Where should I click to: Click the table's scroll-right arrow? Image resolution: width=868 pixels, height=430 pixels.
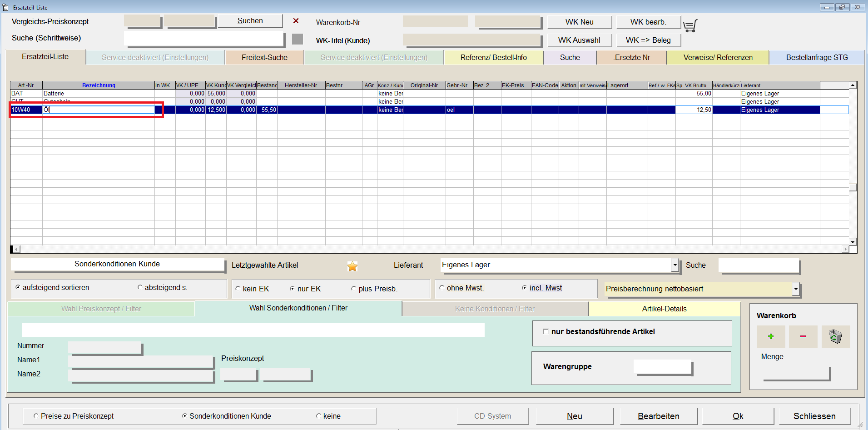point(845,249)
